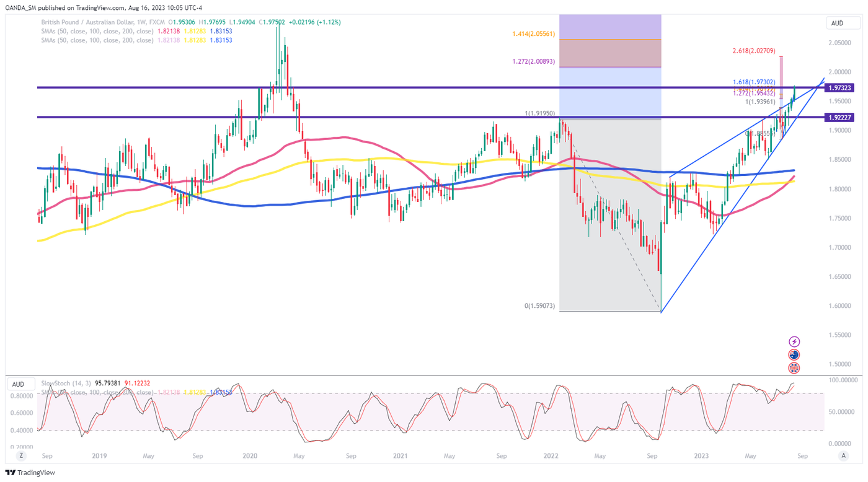Viewport: 868px width, 482px height.
Task: Click the 0(1.59073) Fibonacci base label
Action: tap(539, 306)
